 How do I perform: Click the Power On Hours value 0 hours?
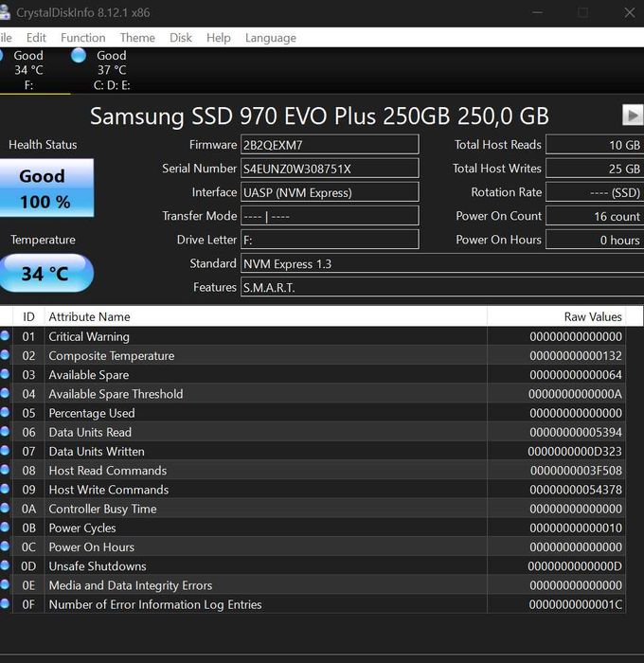point(595,240)
